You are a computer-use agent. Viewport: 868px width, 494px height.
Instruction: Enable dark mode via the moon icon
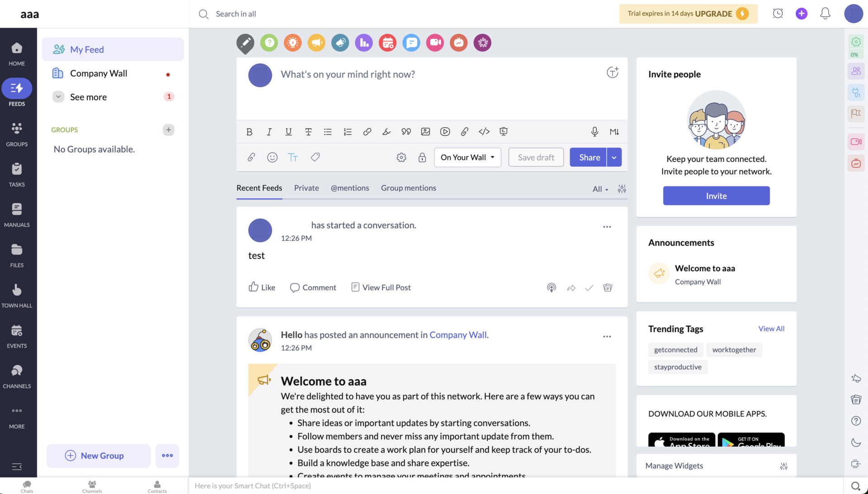pos(856,442)
